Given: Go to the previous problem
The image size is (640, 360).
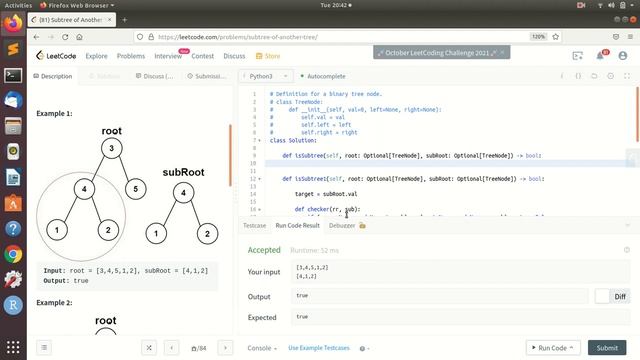Looking at the screenshot, I should tap(171, 348).
